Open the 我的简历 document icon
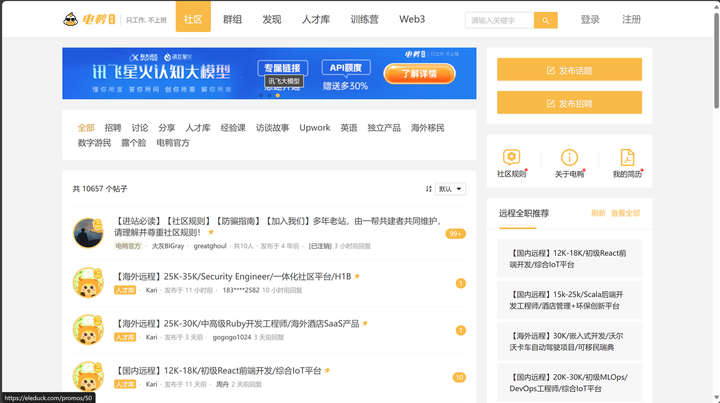Image resolution: width=720 pixels, height=403 pixels. click(627, 157)
